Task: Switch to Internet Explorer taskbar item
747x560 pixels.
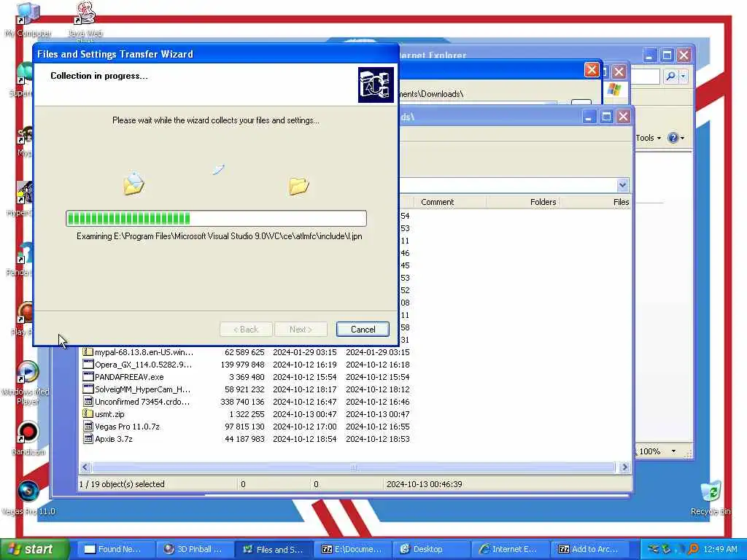Action: [x=511, y=549]
